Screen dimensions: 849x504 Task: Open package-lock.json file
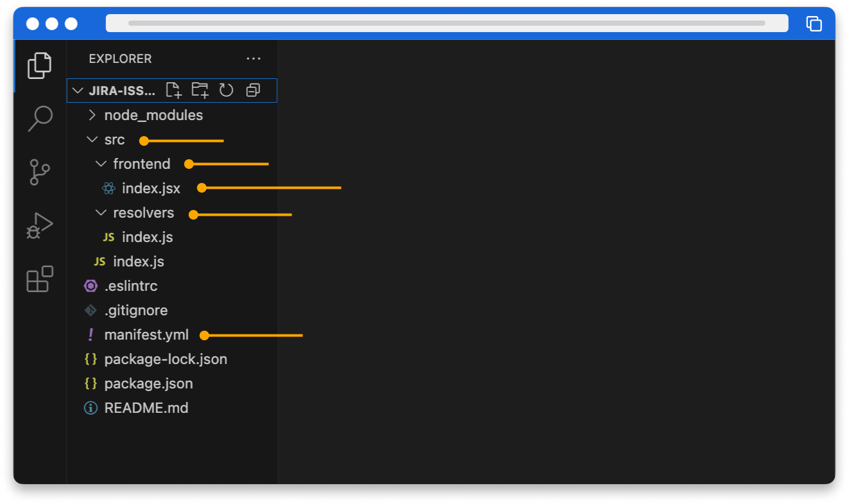tap(166, 360)
